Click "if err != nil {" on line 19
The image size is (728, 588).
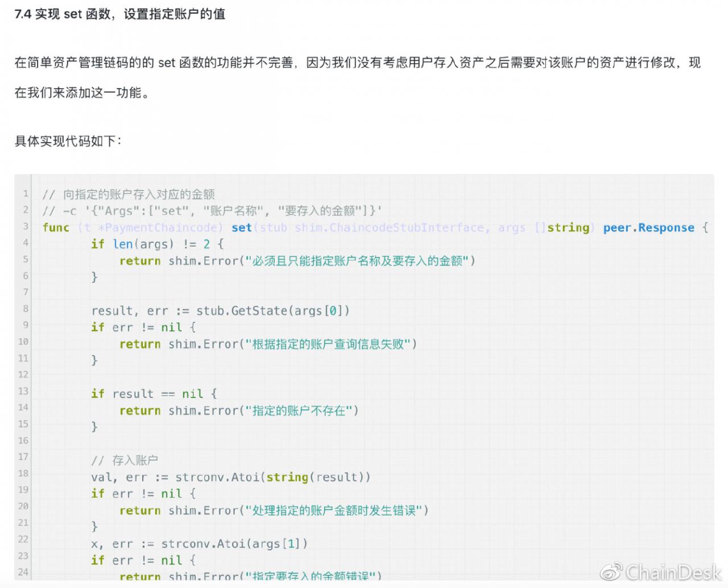click(x=143, y=494)
